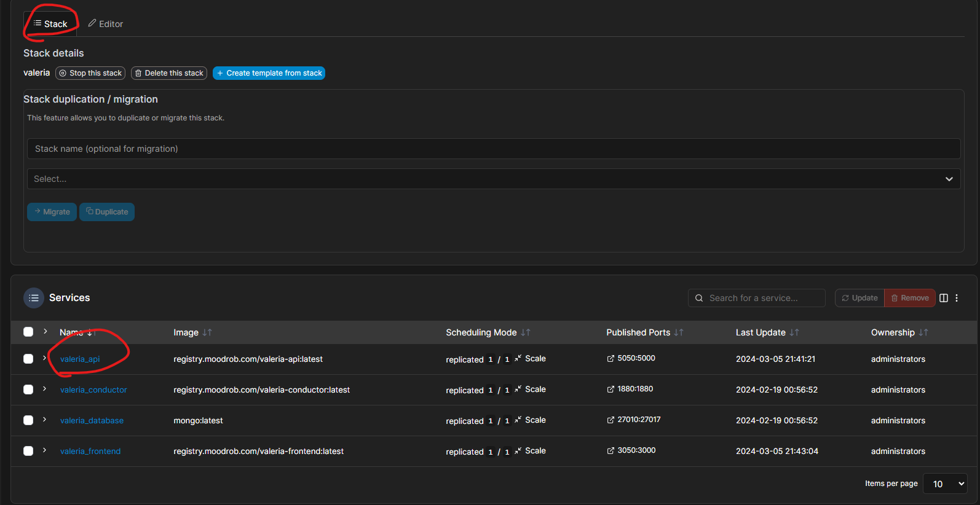The width and height of the screenshot is (980, 505).
Task: Open the valeria_conductor service
Action: pos(93,390)
